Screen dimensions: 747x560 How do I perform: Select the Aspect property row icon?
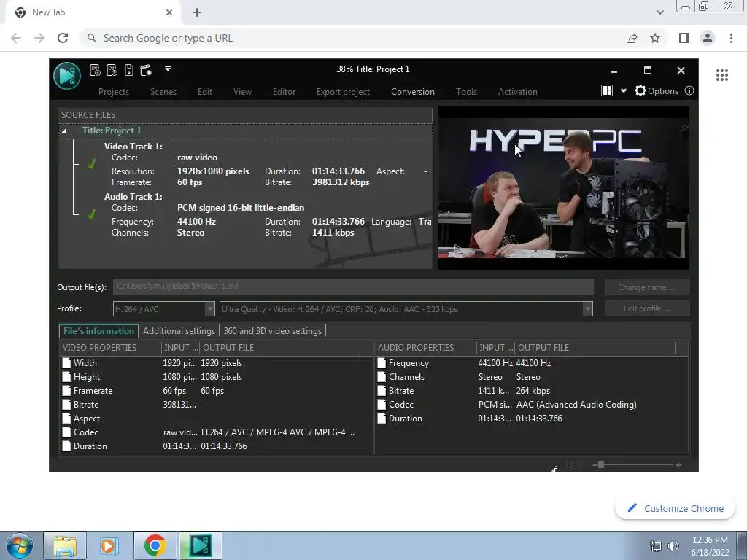point(66,418)
